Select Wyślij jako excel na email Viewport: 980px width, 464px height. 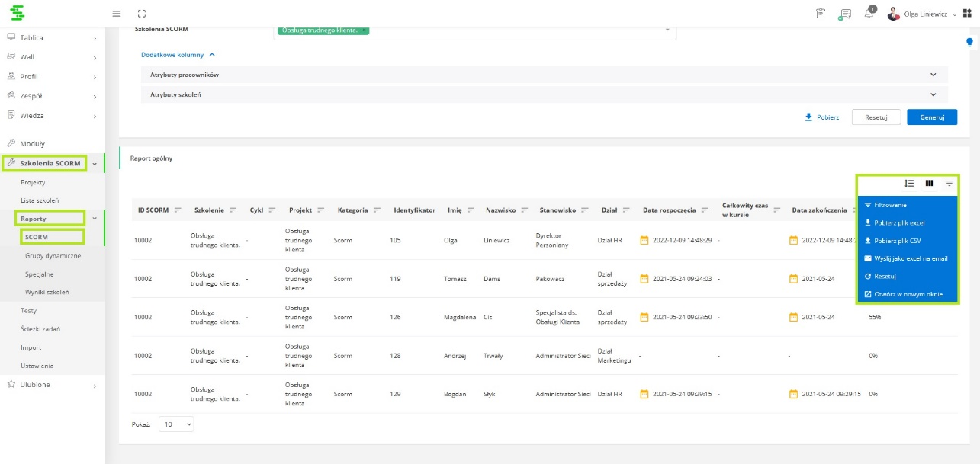[907, 258]
